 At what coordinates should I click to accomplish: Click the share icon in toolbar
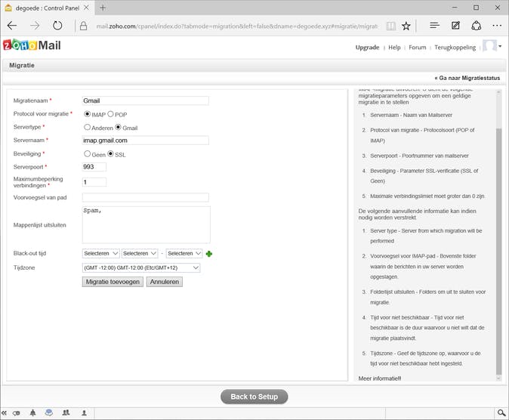[476, 26]
